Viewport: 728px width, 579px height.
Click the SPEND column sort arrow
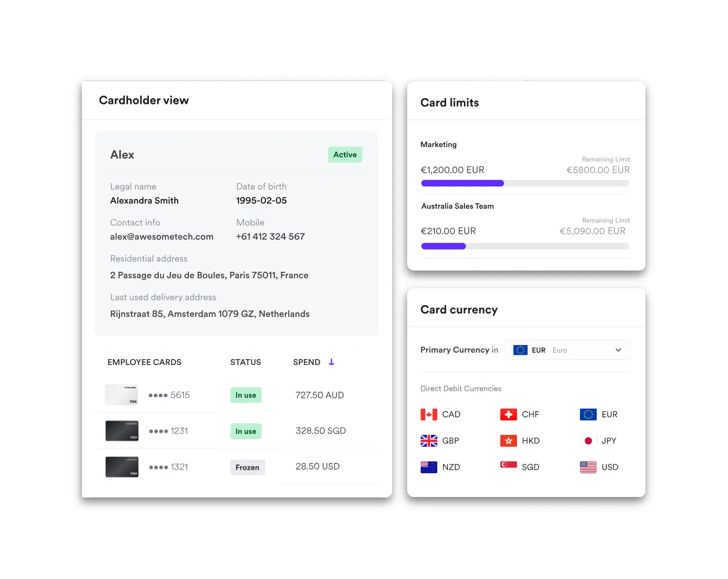(x=331, y=362)
